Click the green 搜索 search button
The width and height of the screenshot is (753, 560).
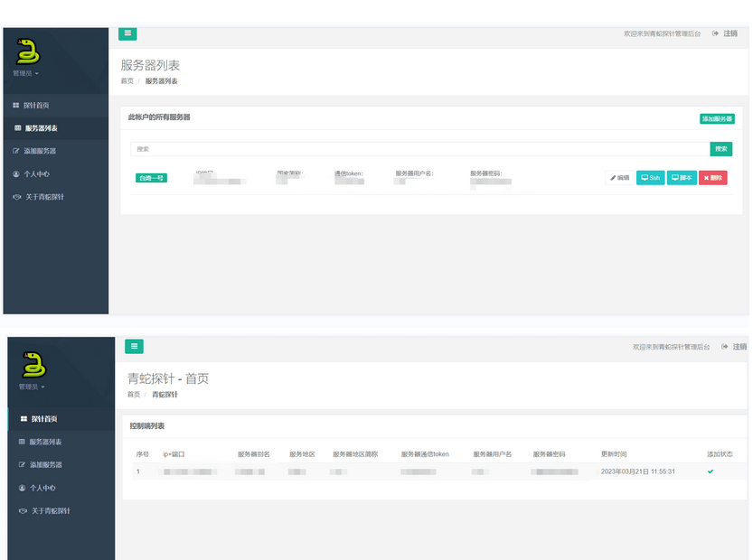[720, 149]
